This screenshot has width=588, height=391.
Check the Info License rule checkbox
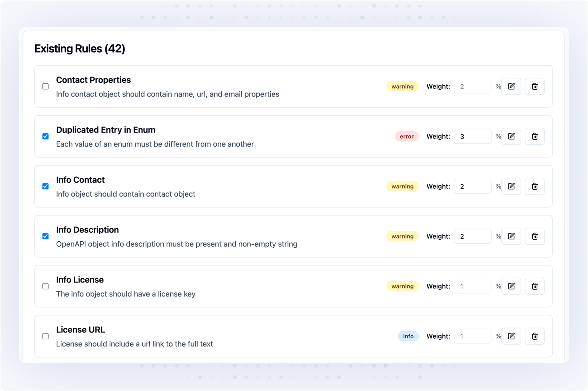46,286
